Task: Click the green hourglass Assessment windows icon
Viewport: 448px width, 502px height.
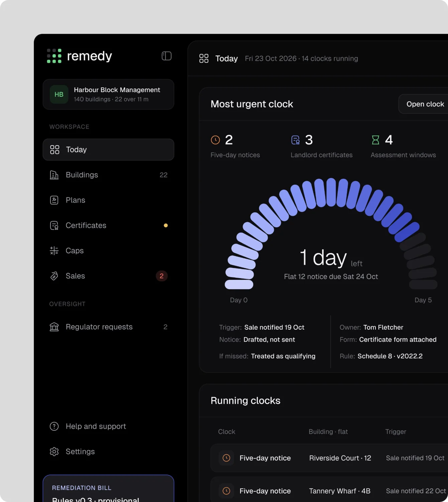Action: coord(376,140)
